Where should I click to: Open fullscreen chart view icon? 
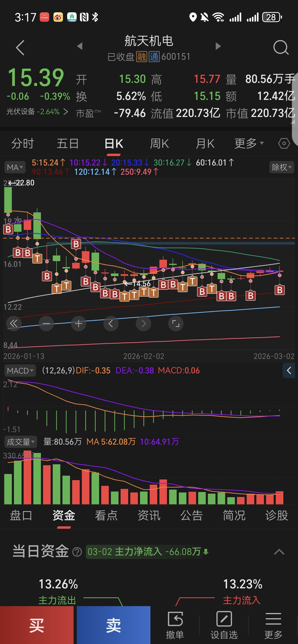point(176,323)
